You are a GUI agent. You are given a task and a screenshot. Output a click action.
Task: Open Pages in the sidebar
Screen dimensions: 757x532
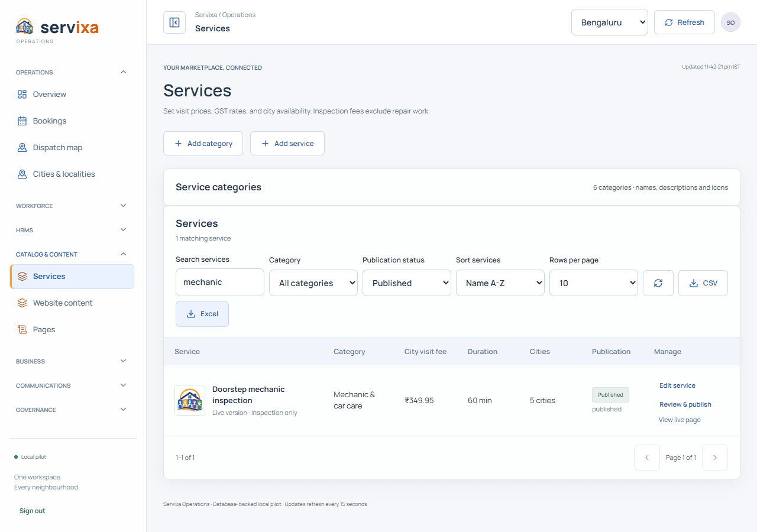[72, 329]
